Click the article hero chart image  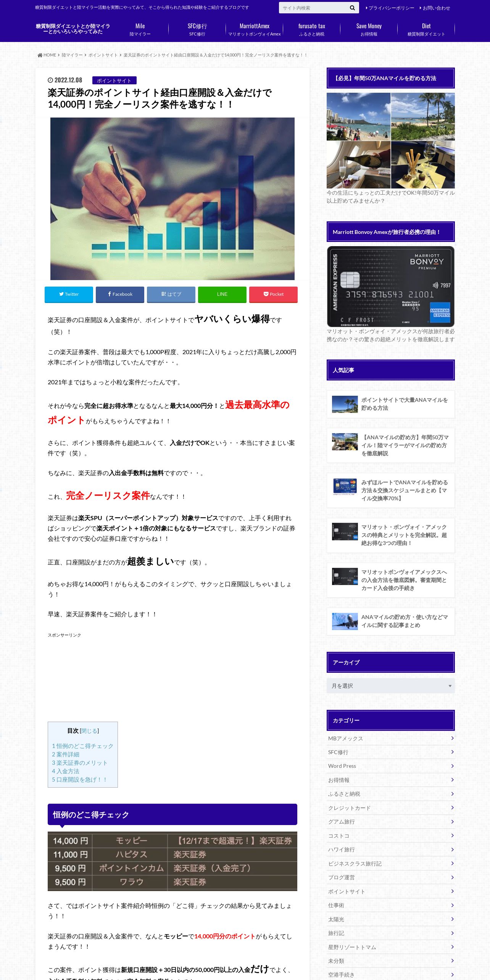tap(172, 198)
